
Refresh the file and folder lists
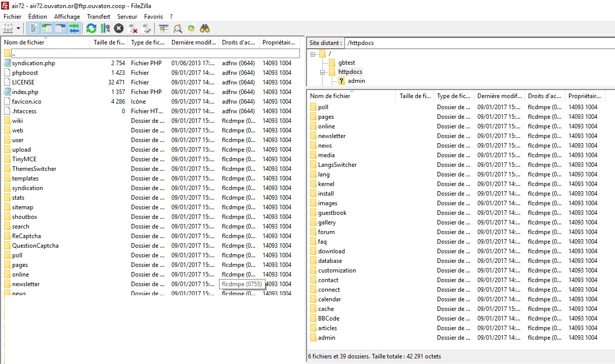coord(91,28)
